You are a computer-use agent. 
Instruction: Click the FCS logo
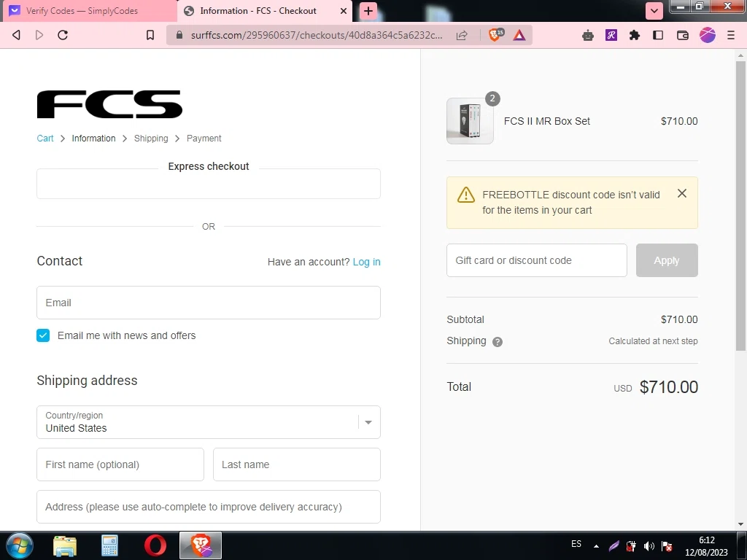click(109, 104)
